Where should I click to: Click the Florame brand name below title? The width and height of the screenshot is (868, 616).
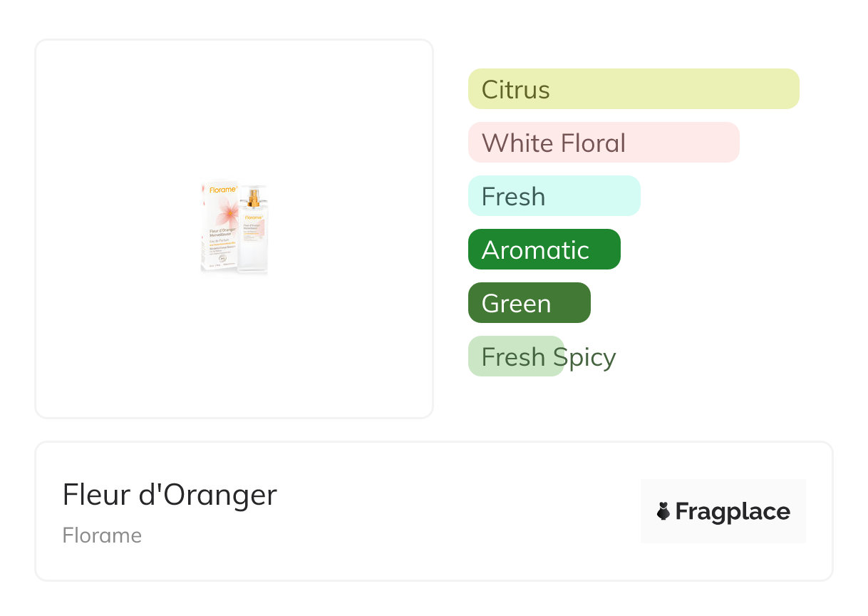click(x=102, y=535)
